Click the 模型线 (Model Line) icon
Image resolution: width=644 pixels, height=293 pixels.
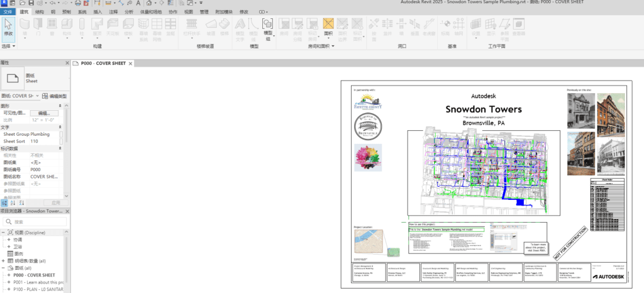click(x=254, y=25)
